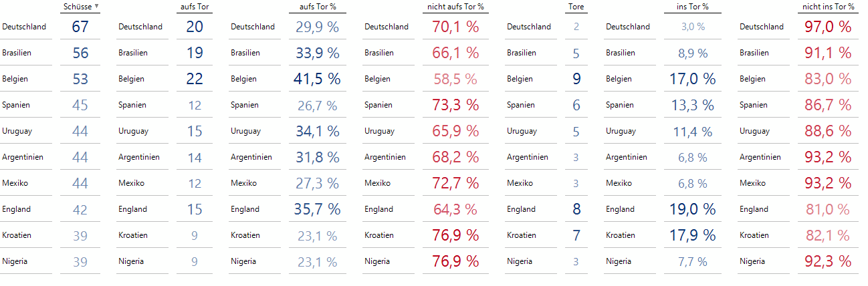Screen dimensions: 868x286
Task: Click Brasilien label in the Schüsse table
Action: click(x=16, y=53)
